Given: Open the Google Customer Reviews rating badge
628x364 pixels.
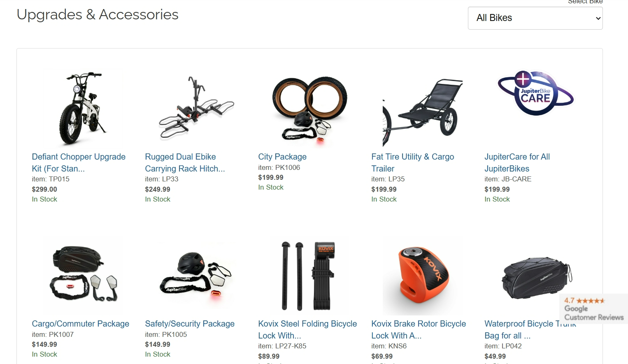Looking at the screenshot, I should point(594,309).
